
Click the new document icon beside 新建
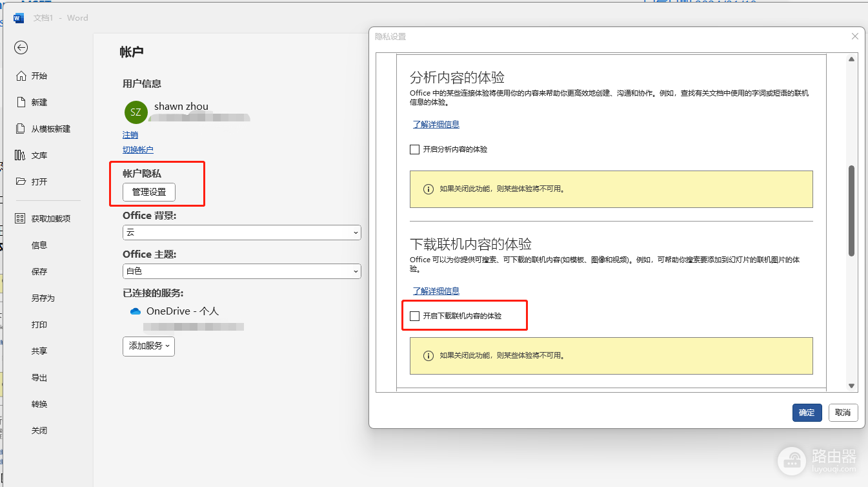pos(21,102)
